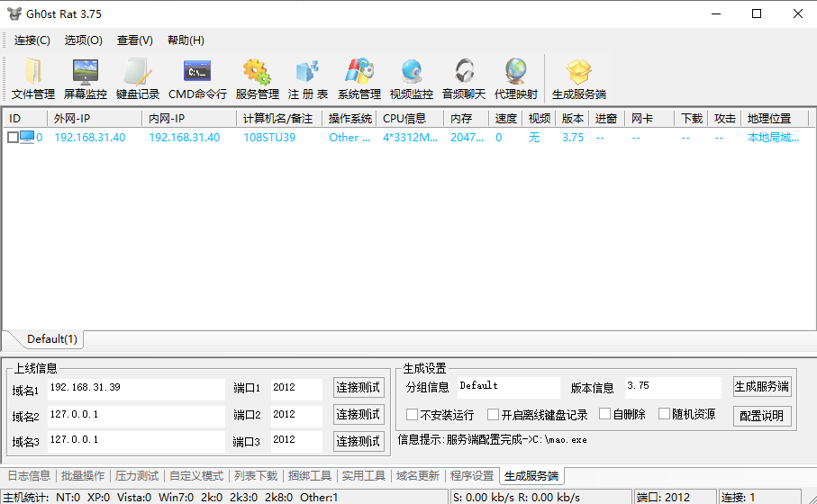This screenshot has height=504, width=817.
Task: Click the Other ... operating system cell
Action: [x=349, y=138]
